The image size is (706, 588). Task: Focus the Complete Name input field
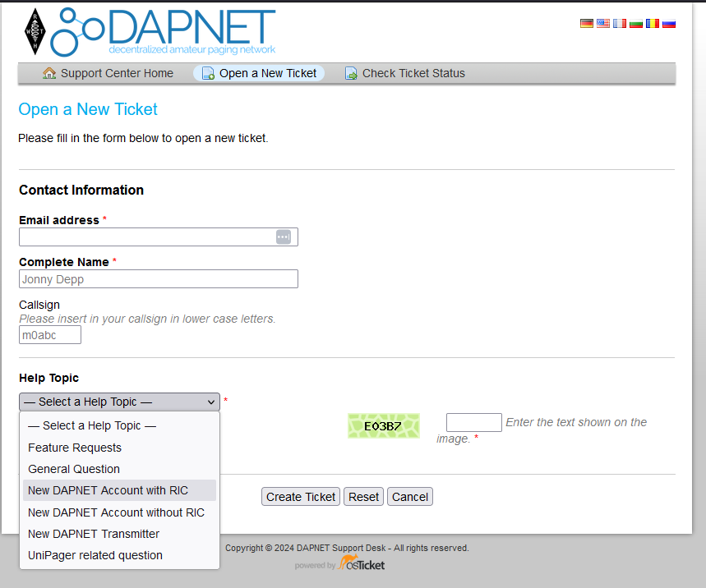click(x=158, y=279)
